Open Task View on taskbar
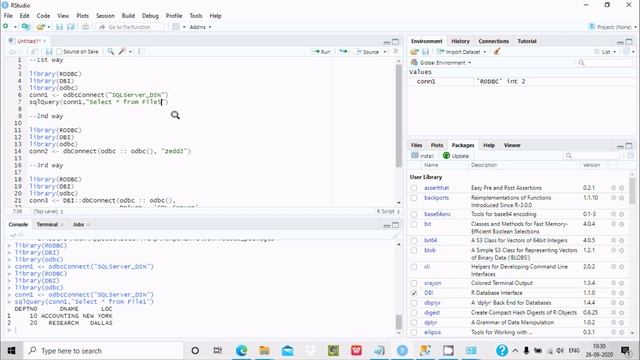Screen dimensions: 640x360 coord(218,350)
